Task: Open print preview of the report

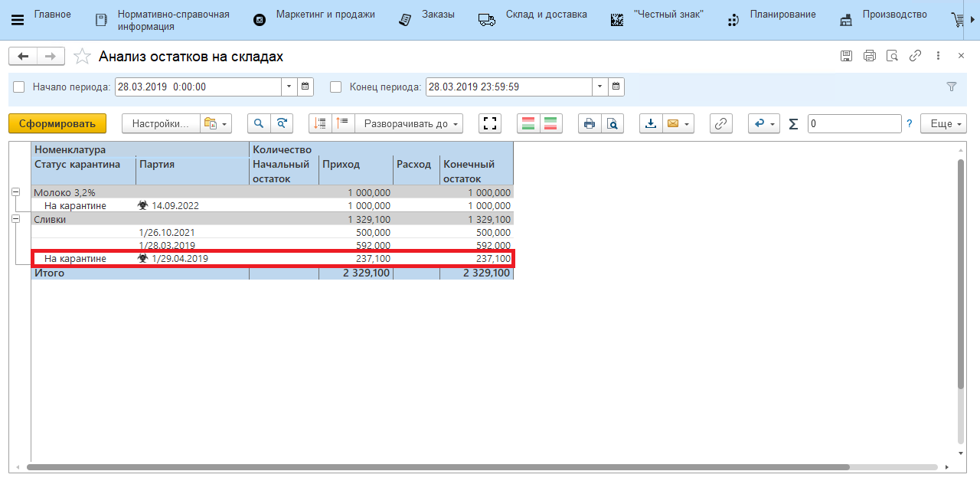Action: (x=612, y=123)
